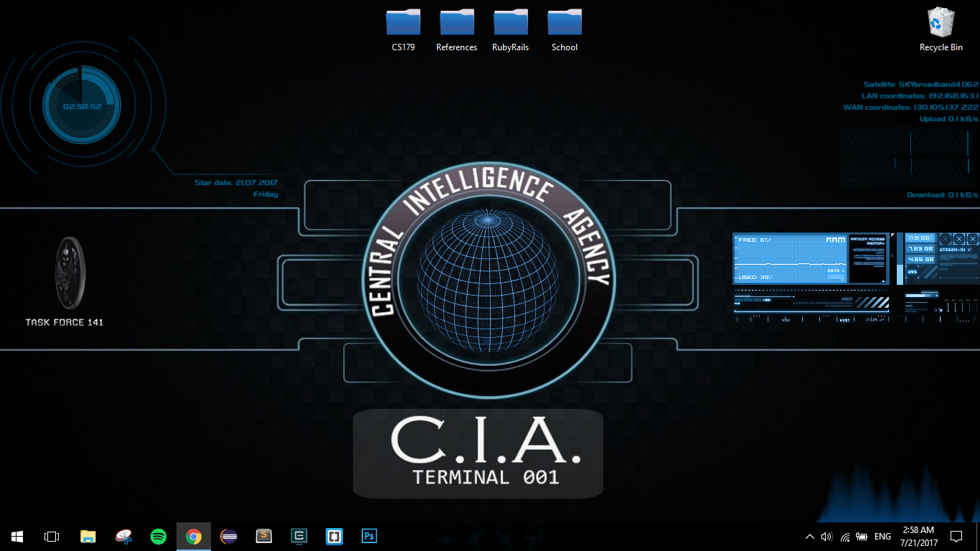
Task: Change the ENG input language
Action: click(883, 536)
